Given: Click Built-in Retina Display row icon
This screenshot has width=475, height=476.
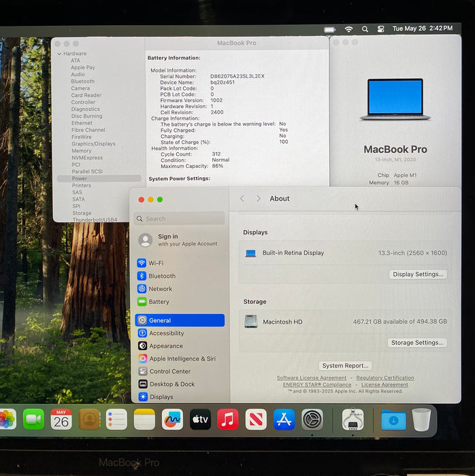Looking at the screenshot, I should coord(250,253).
